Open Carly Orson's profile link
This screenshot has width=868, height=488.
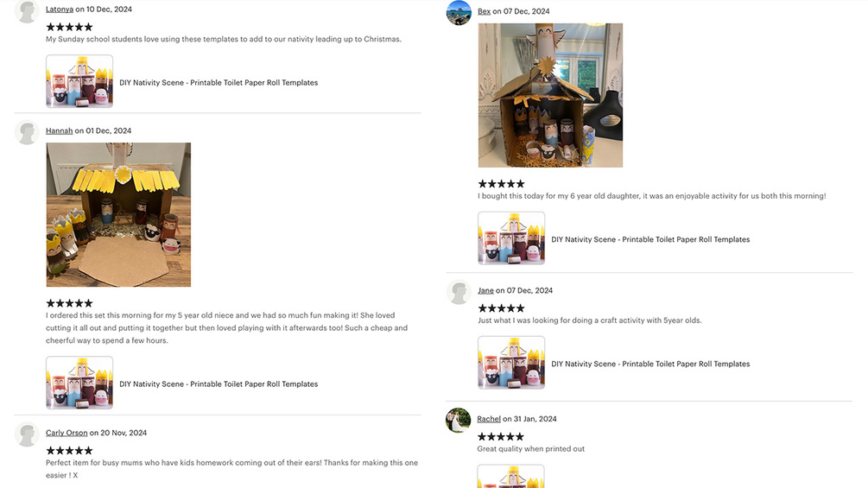coord(67,434)
